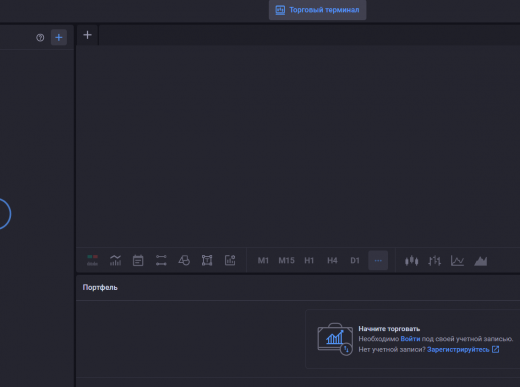Click the Начните торговать heading
This screenshot has width=520, height=387.
point(389,329)
